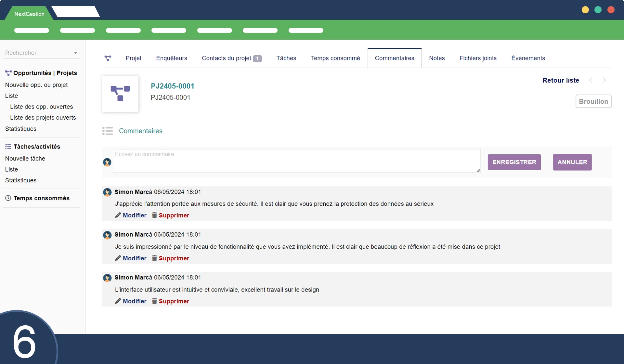
Task: Click the trash icon on the last comment
Action: coord(154,301)
